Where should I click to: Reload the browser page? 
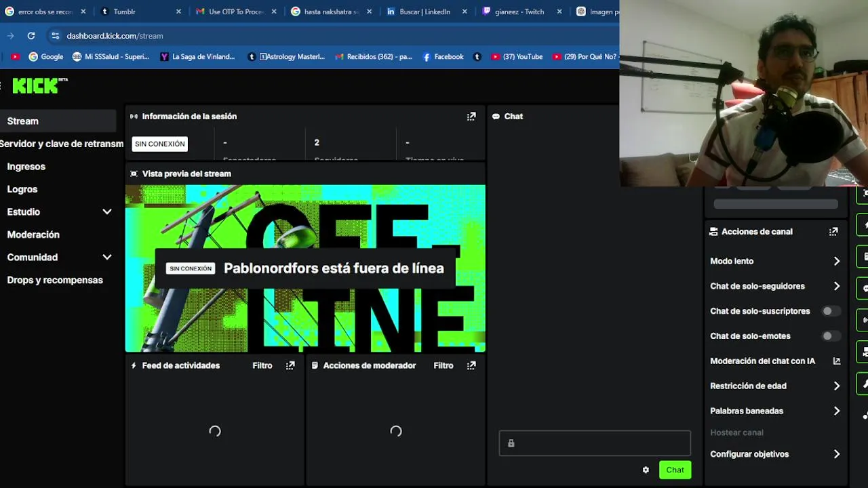[x=31, y=36]
